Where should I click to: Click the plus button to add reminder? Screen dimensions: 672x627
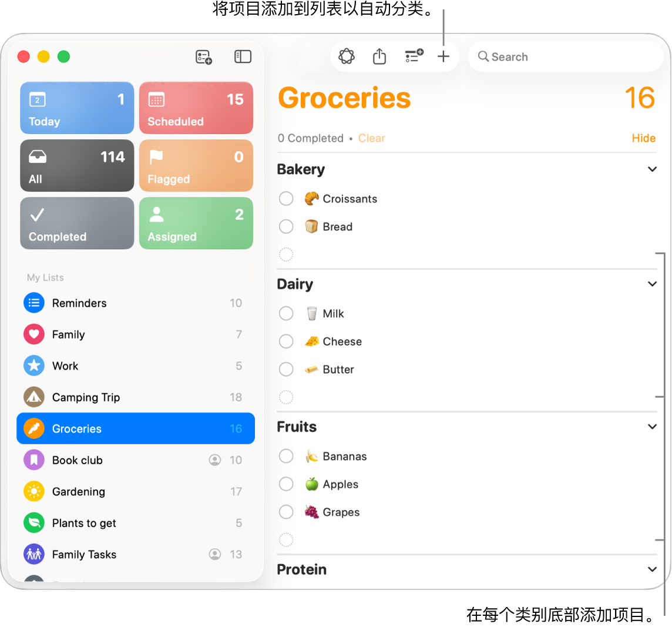pyautogui.click(x=443, y=56)
